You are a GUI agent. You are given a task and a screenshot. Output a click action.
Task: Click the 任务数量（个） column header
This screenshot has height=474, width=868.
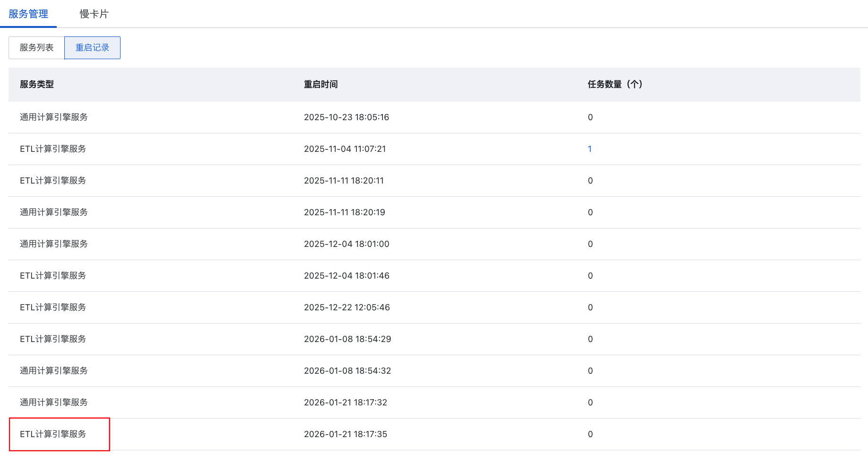[615, 85]
